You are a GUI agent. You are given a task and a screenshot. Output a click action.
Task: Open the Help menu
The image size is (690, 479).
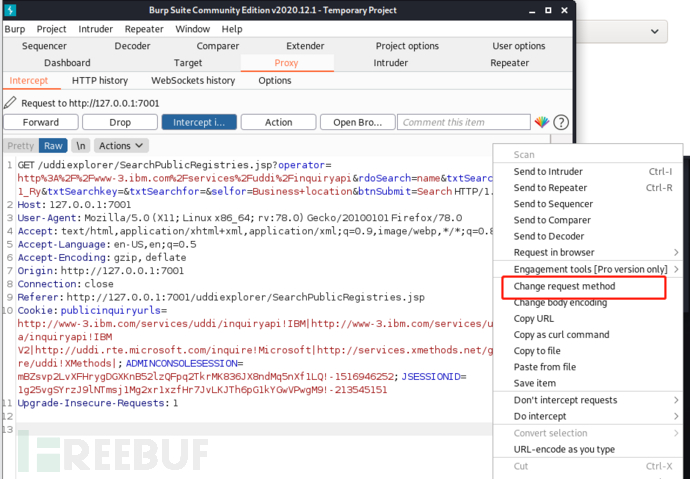[232, 29]
